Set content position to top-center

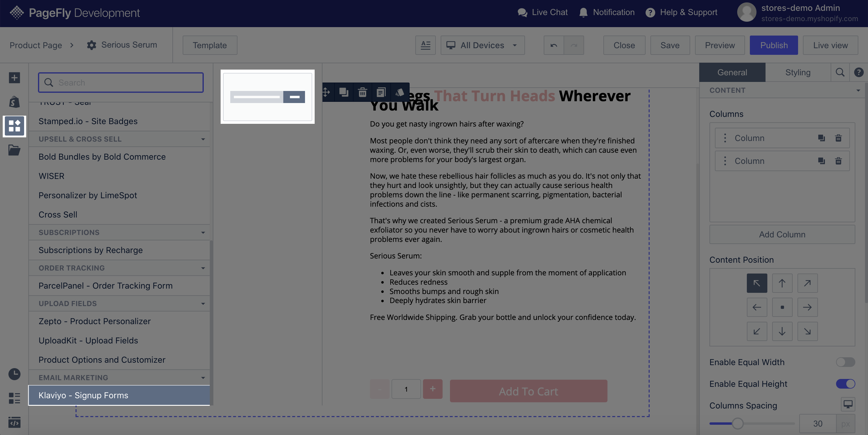point(782,283)
